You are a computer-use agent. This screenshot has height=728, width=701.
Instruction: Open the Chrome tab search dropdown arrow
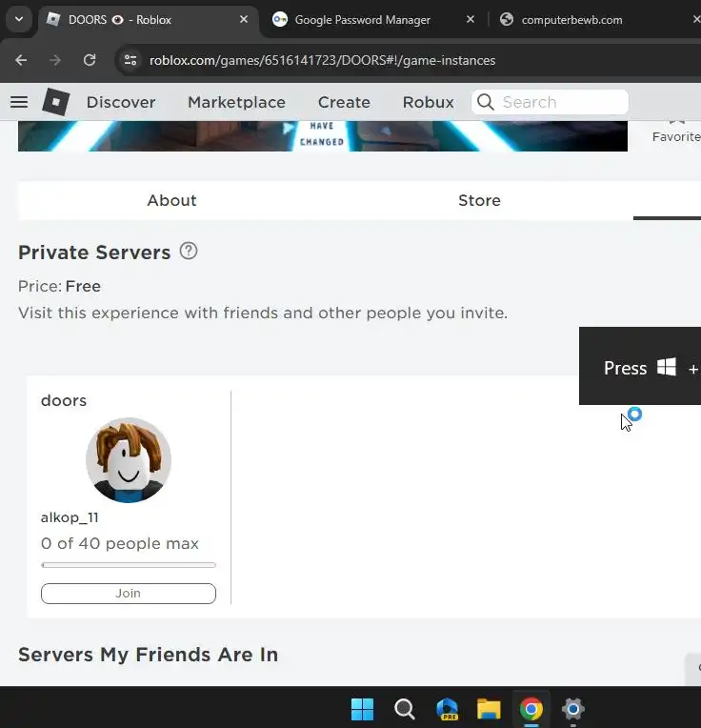[x=19, y=19]
